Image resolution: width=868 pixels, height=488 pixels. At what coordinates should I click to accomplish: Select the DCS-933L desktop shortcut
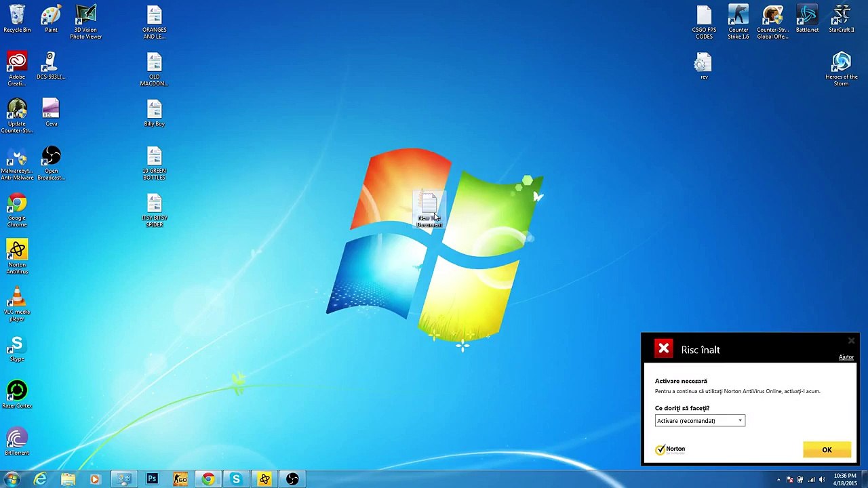click(x=51, y=66)
